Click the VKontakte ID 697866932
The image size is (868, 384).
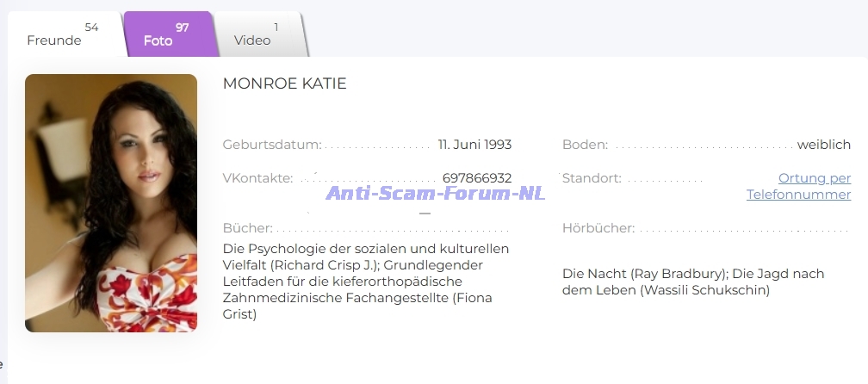476,178
